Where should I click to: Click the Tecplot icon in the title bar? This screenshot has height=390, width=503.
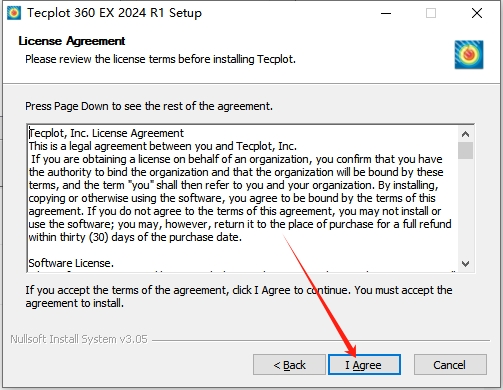[14, 13]
